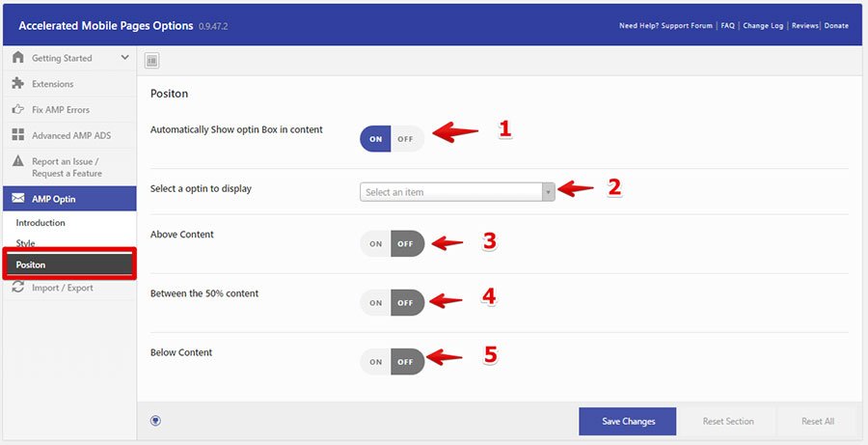This screenshot has width=868, height=445.
Task: Open the Support Forum link
Action: [x=687, y=25]
